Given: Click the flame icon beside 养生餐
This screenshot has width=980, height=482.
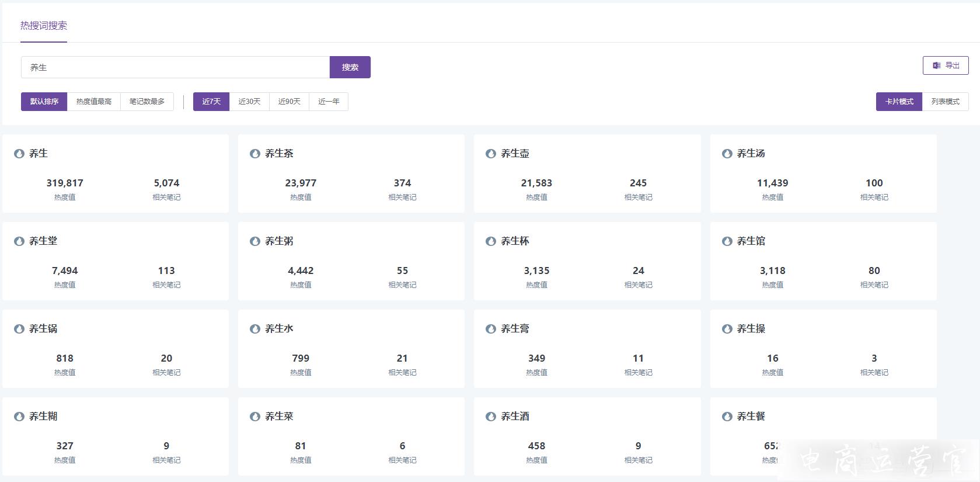Looking at the screenshot, I should 727,417.
